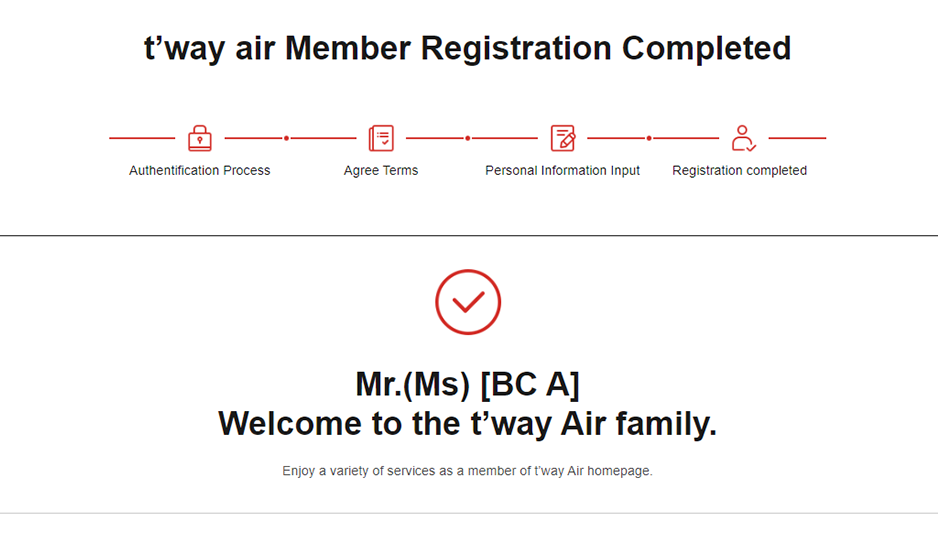938x537 pixels.
Task: Click the dot before Registration completed step
Action: coord(649,138)
